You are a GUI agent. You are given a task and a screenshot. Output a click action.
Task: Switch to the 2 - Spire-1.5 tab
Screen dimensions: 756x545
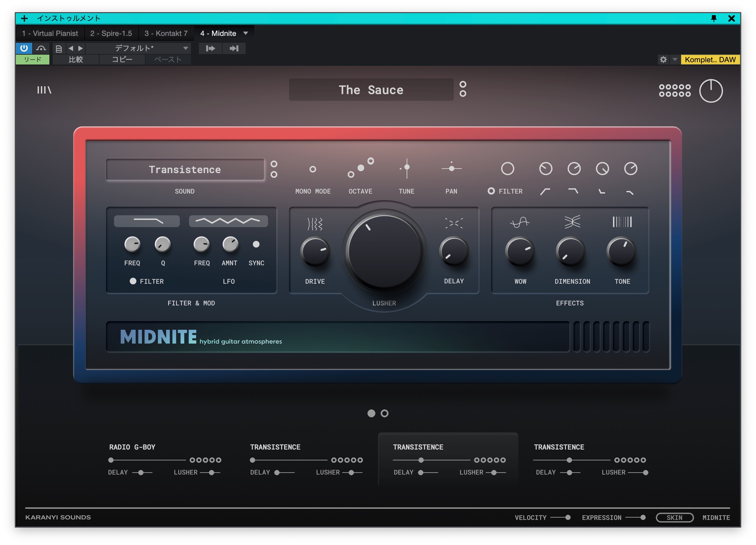pyautogui.click(x=111, y=33)
